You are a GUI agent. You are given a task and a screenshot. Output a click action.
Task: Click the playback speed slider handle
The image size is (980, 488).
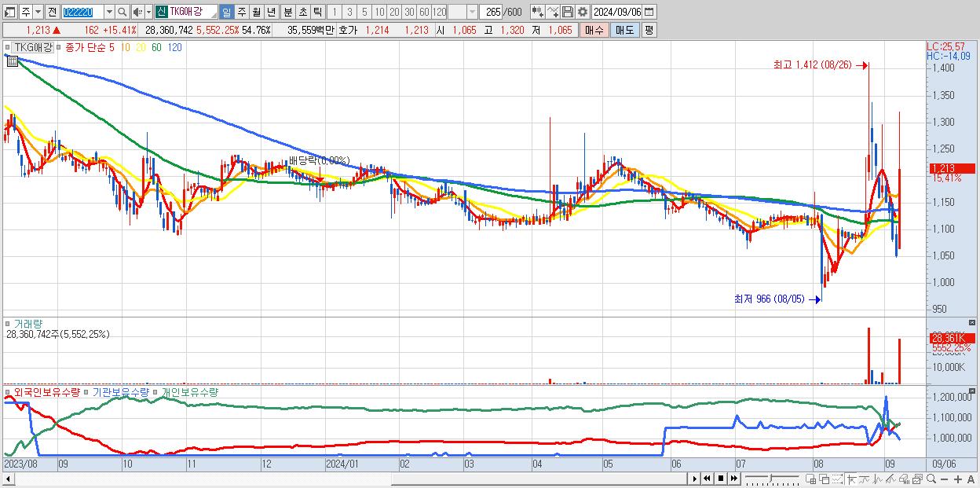tap(771, 478)
